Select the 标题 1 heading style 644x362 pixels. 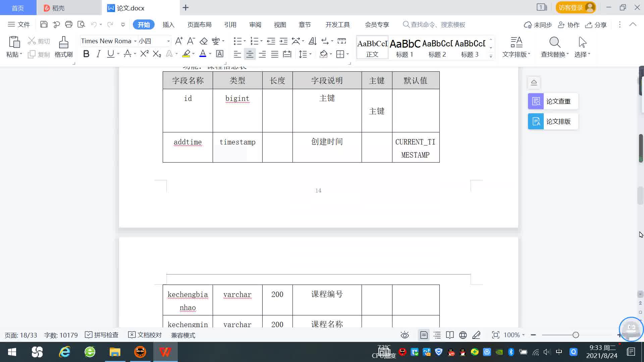point(405,47)
